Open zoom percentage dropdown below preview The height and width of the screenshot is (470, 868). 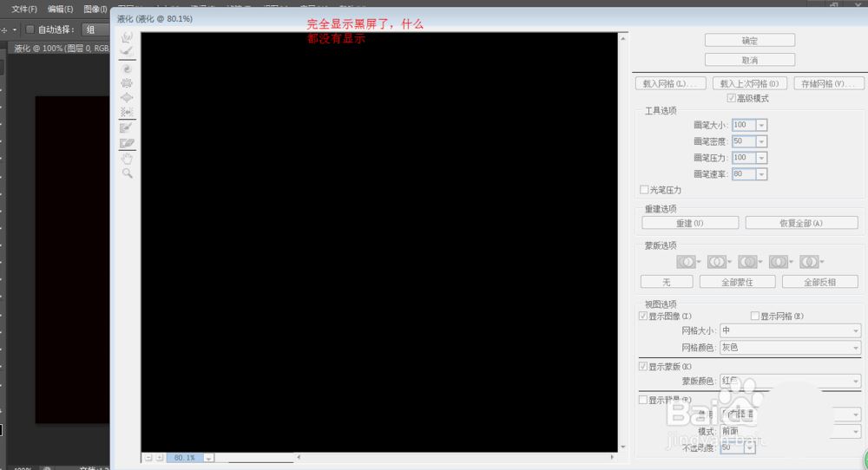pos(208,458)
